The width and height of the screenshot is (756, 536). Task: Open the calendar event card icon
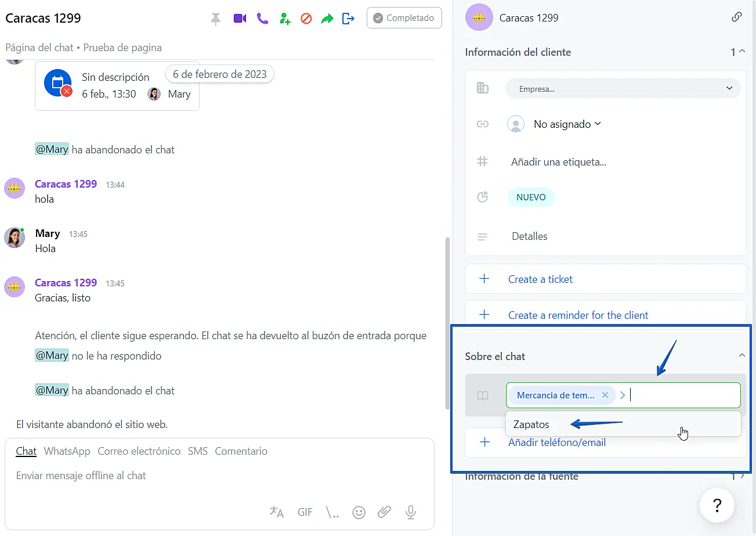coord(58,83)
